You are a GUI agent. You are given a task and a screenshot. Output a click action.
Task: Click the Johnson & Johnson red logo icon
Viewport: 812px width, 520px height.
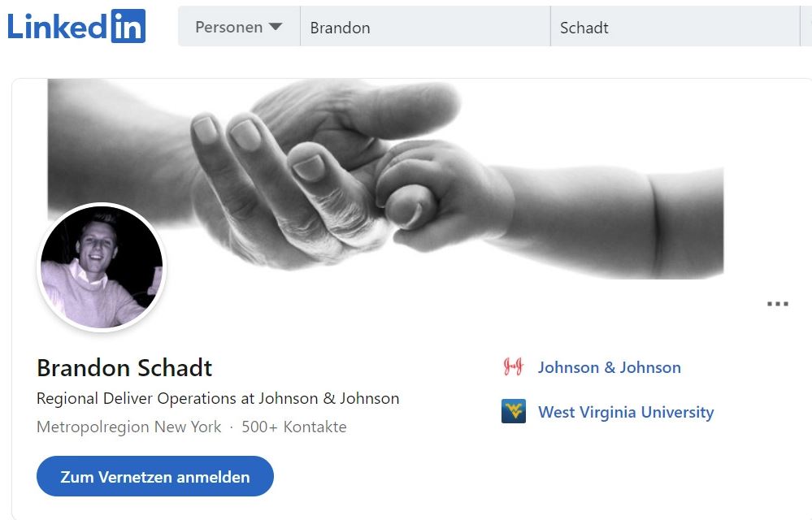[x=513, y=367]
